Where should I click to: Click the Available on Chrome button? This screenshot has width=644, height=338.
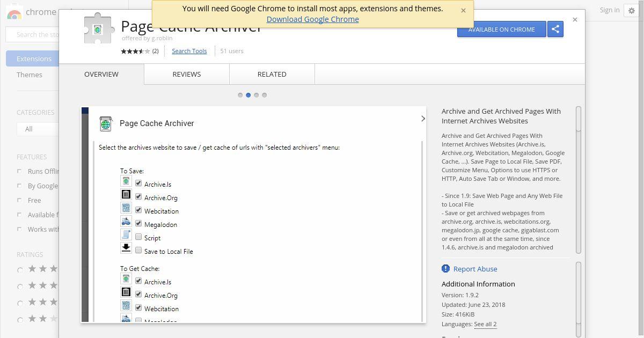(501, 30)
